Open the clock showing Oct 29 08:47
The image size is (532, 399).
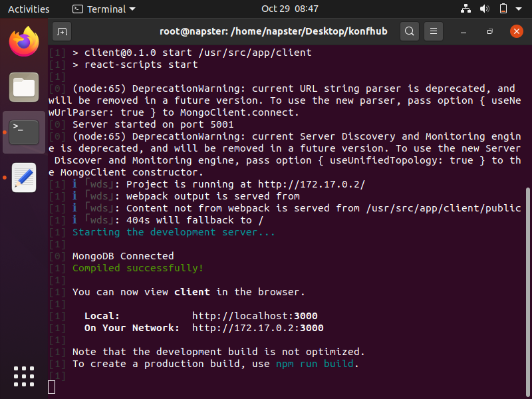pyautogui.click(x=290, y=9)
